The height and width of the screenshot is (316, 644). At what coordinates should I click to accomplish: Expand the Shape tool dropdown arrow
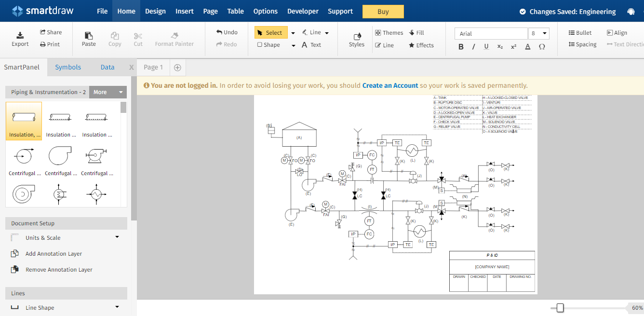pos(293,45)
